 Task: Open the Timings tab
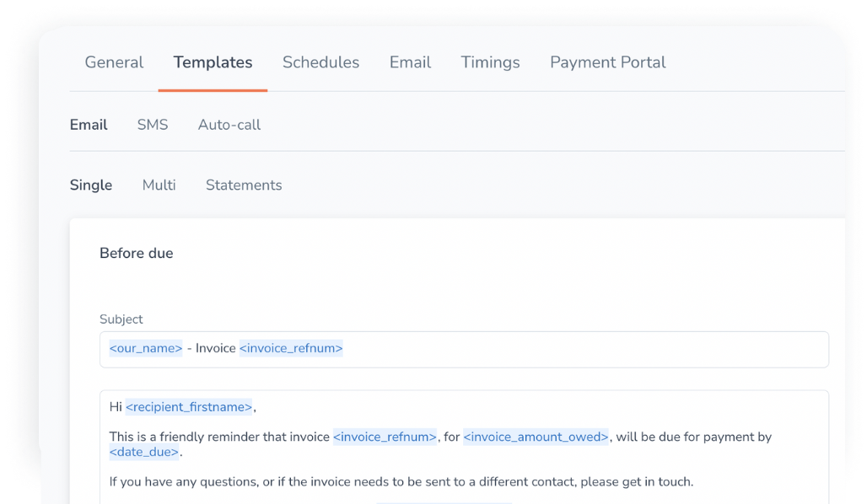pos(490,62)
